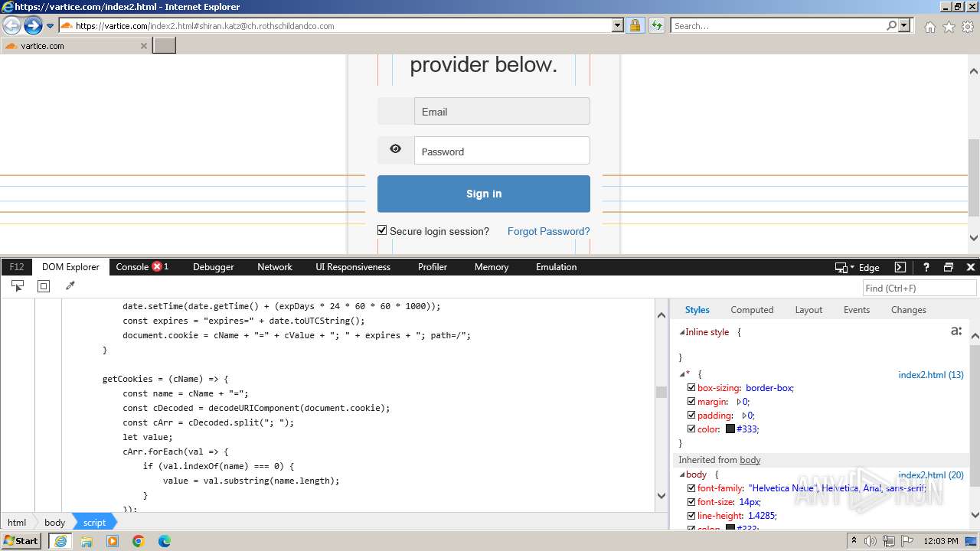Launch Chrome from the taskbar
Image resolution: width=980 pixels, height=551 pixels.
(139, 541)
